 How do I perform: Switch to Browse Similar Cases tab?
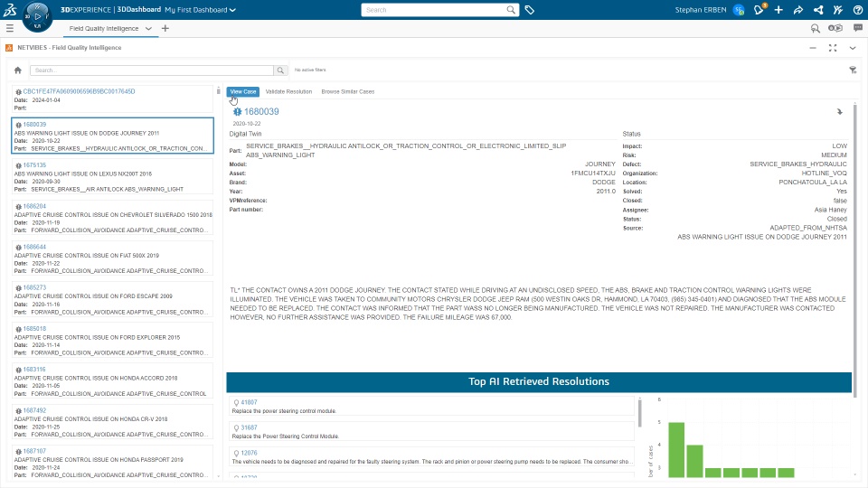click(347, 92)
